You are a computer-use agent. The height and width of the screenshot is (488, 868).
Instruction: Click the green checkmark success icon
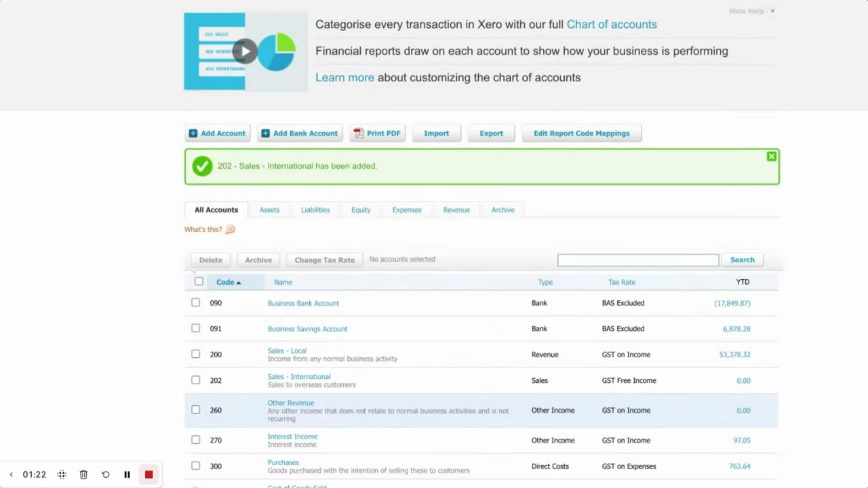point(202,166)
